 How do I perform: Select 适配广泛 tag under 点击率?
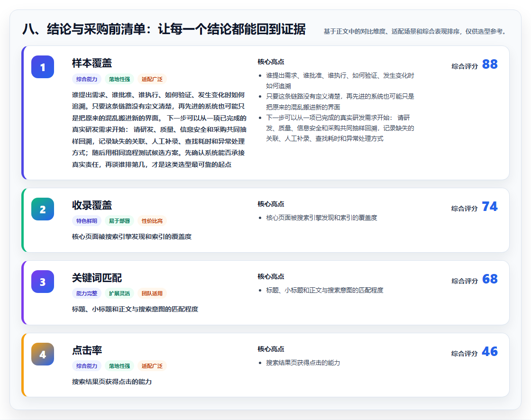152,366
